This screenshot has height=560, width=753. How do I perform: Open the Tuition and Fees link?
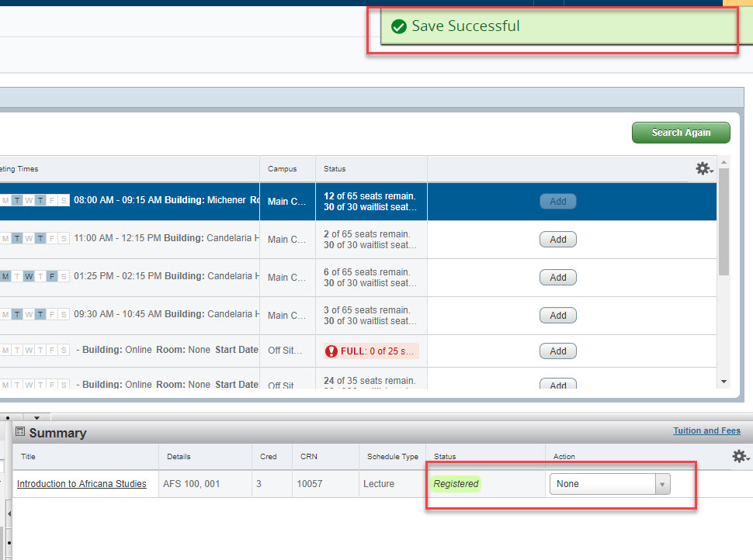[x=706, y=431]
